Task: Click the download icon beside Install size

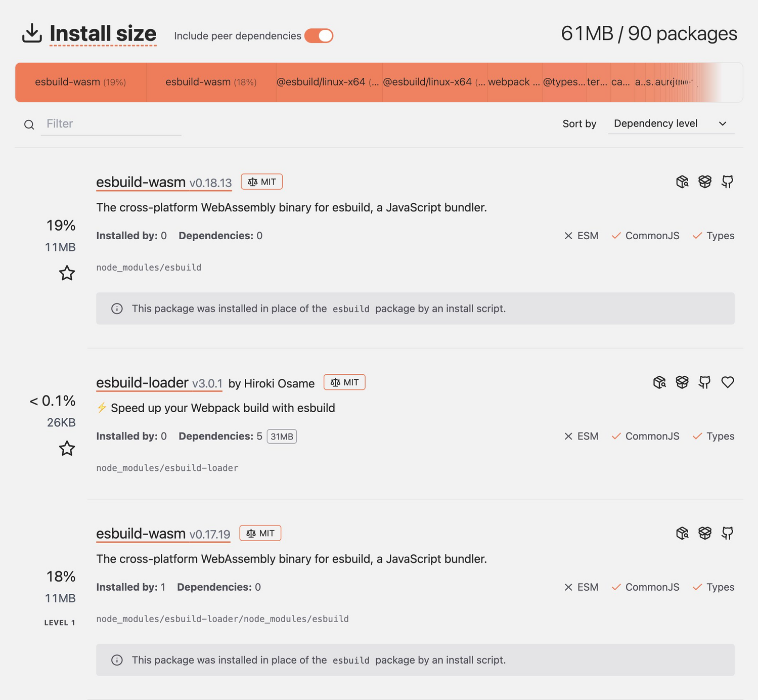Action: (32, 33)
